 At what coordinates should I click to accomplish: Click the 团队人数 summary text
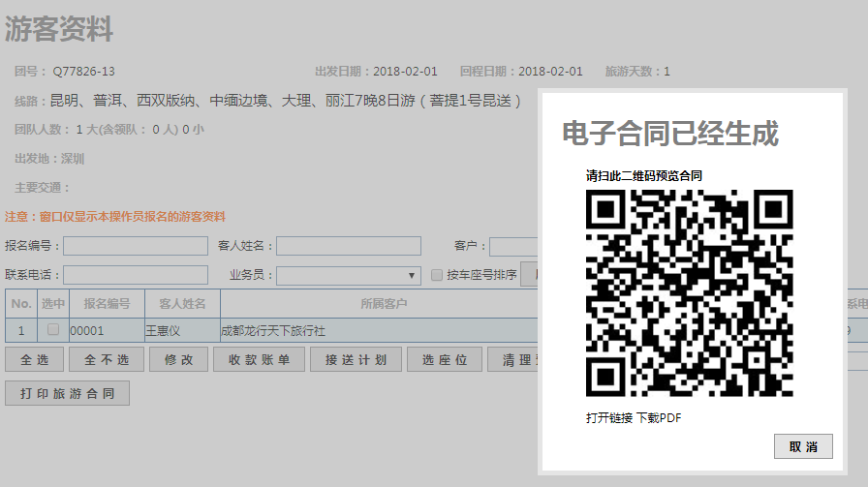click(x=109, y=130)
